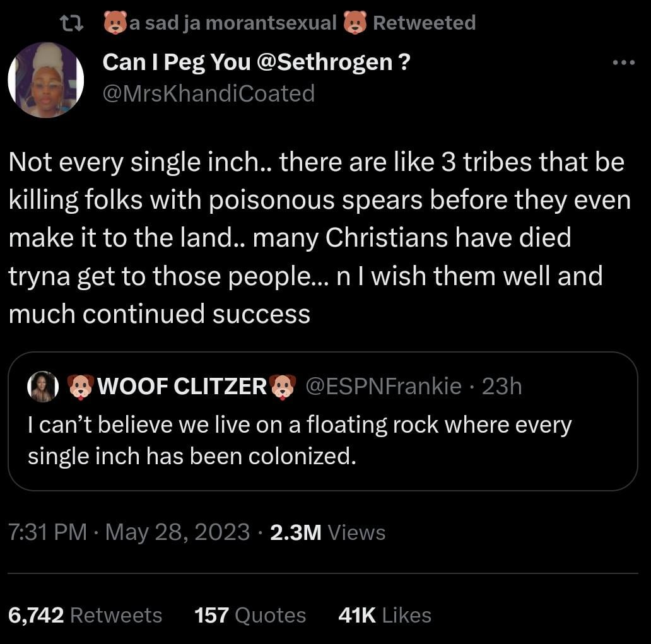View the list of 6,742 Retweets
The image size is (651, 644).
[85, 615]
